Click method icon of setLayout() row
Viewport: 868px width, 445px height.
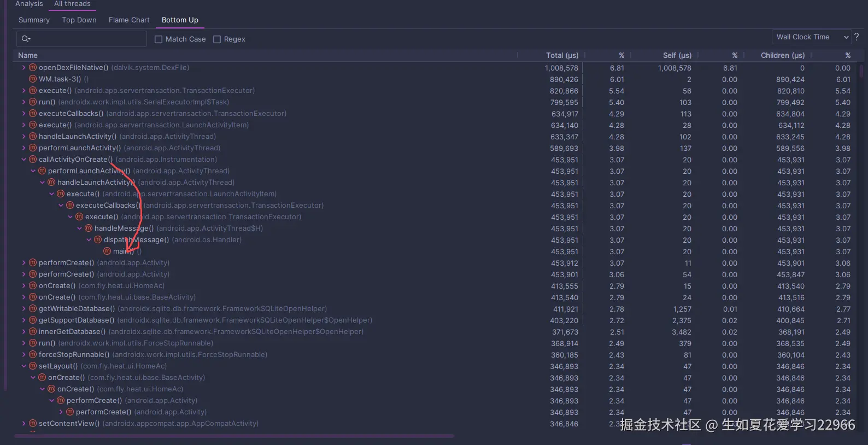[33, 366]
